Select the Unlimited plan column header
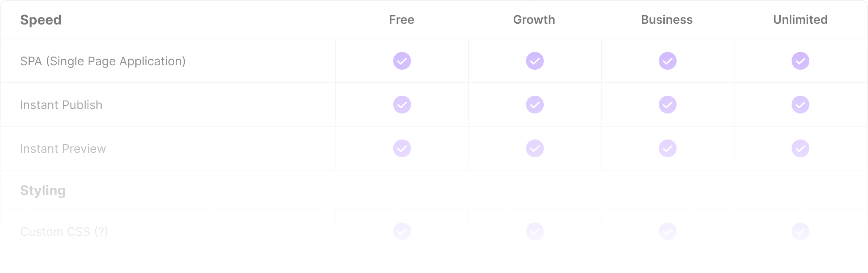 click(x=800, y=20)
